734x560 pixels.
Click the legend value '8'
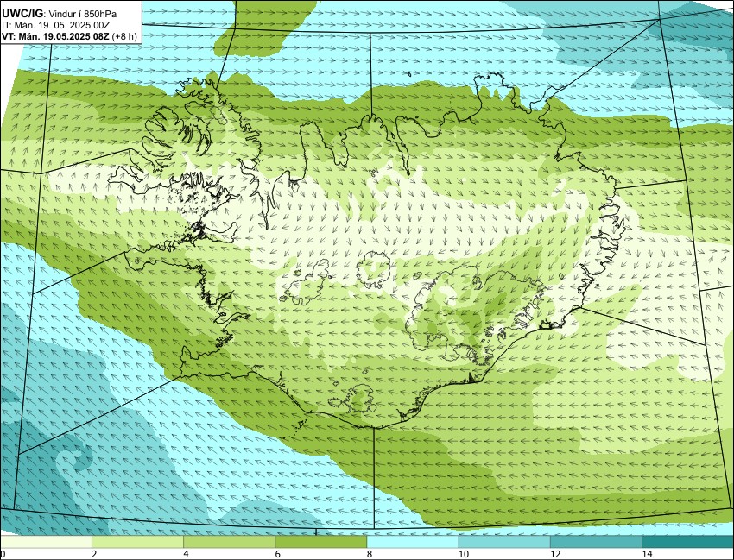tap(370, 554)
